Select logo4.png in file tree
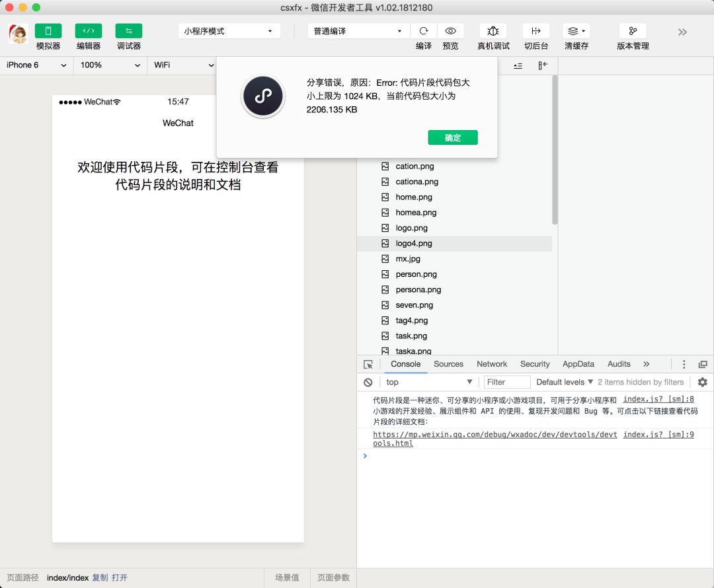The width and height of the screenshot is (714, 588). tap(454, 244)
